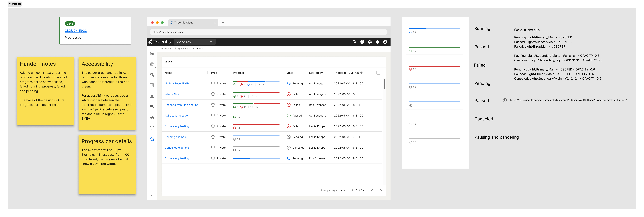The height and width of the screenshot is (217, 644).
Task: Click Private shield icon for Nightly Tests EMEA
Action: pos(213,83)
